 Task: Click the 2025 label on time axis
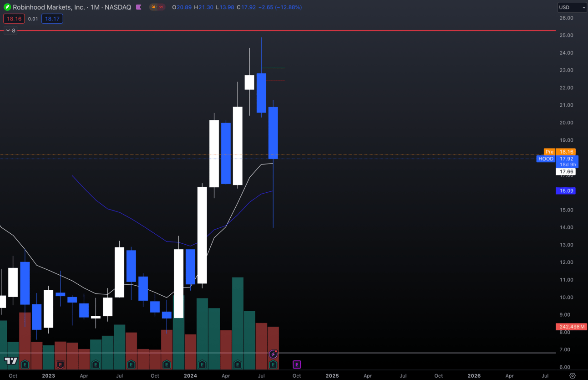332,376
